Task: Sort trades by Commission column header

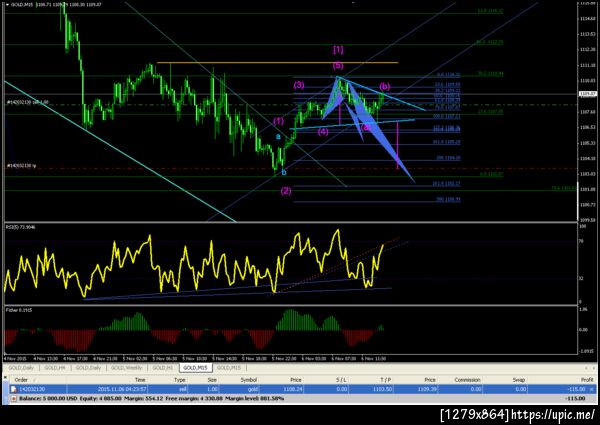Action: [467, 380]
